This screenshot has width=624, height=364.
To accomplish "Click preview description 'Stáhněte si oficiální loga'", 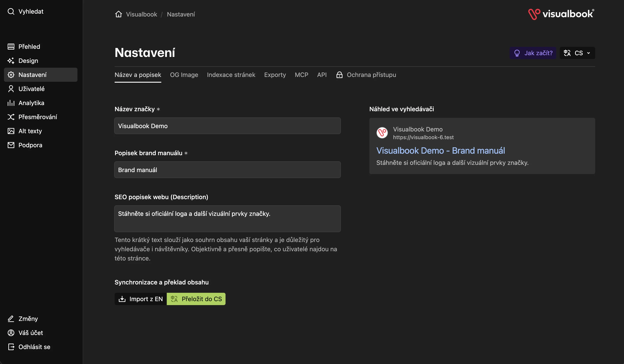I will 452,163.
